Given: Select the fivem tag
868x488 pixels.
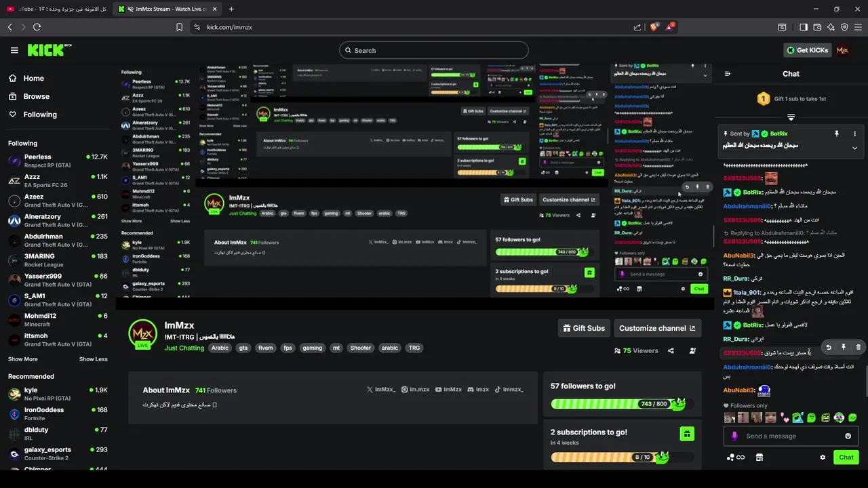Looking at the screenshot, I should coord(266,348).
